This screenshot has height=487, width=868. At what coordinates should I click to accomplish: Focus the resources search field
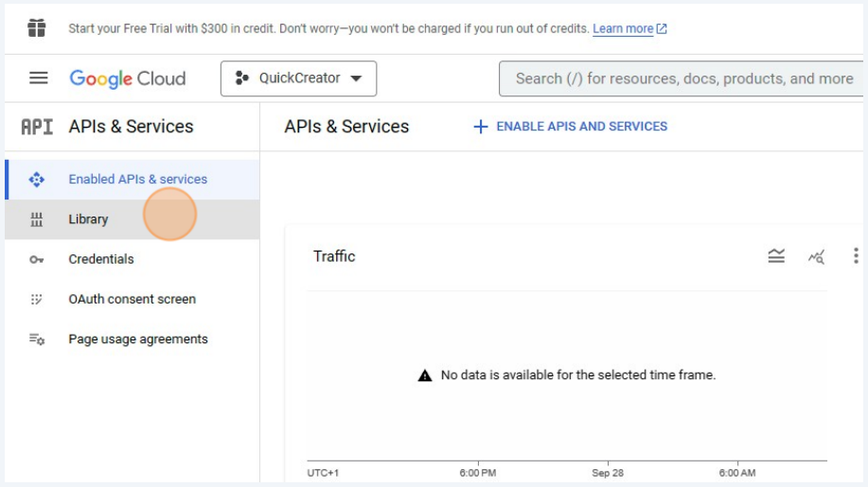(x=682, y=79)
